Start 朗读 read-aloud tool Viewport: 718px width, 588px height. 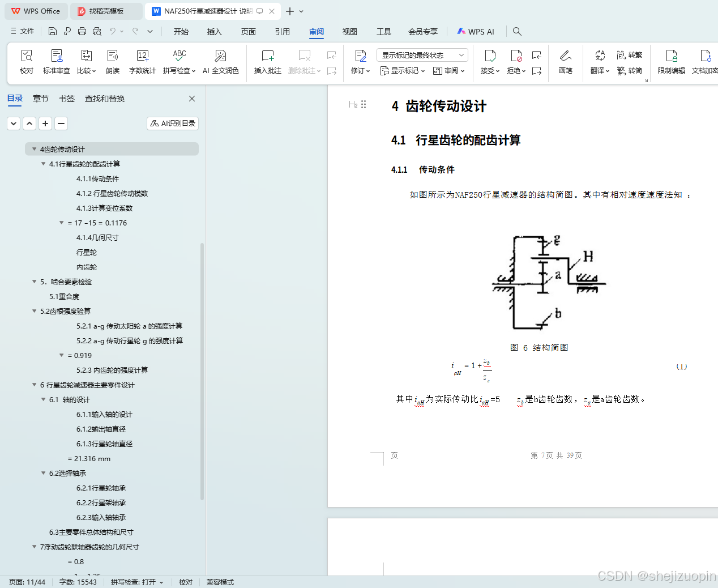pos(113,61)
